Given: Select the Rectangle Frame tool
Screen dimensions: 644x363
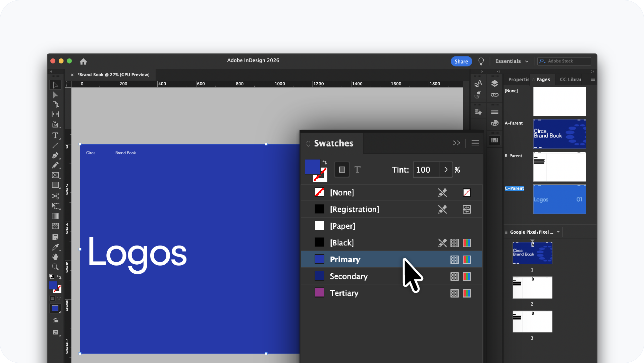Looking at the screenshot, I should 55,175.
